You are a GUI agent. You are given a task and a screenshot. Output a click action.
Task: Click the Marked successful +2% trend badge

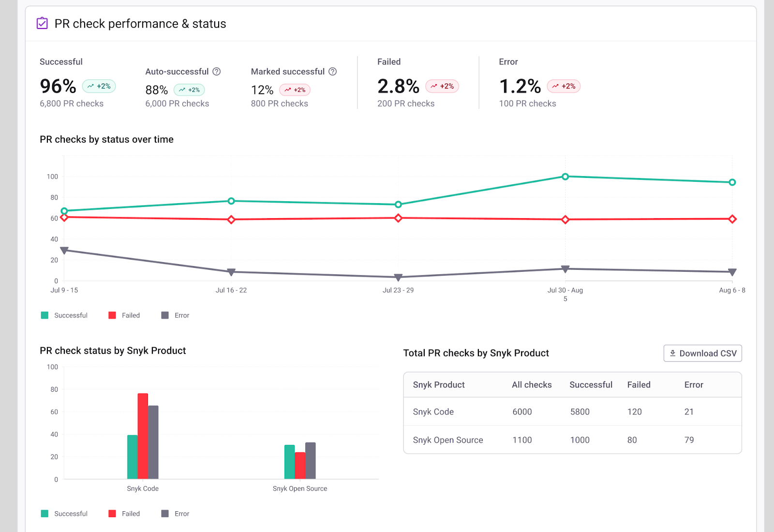(x=295, y=90)
